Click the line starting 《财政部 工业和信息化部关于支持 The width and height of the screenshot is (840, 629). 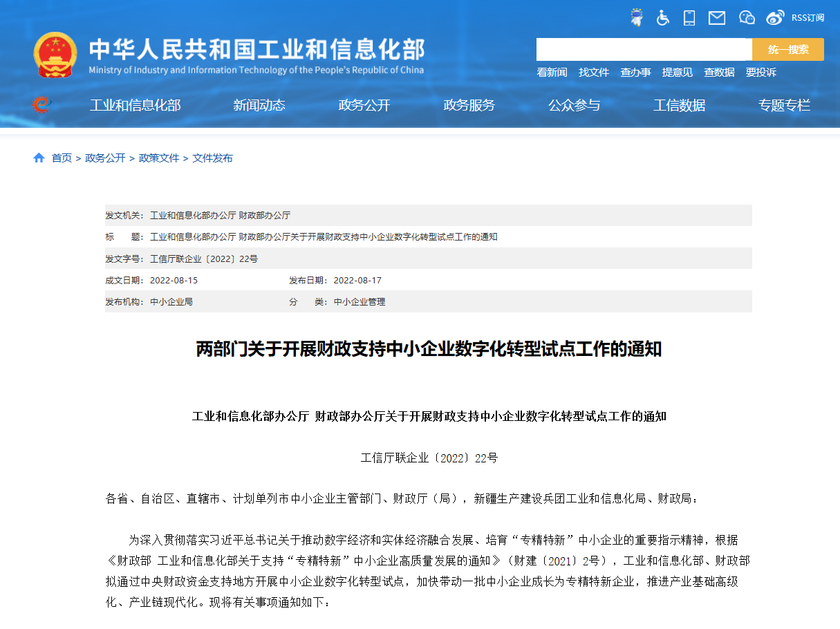pyautogui.click(x=428, y=560)
